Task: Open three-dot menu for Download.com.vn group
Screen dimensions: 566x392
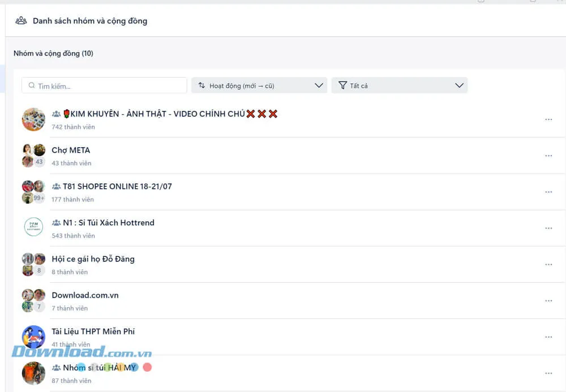Action: (x=548, y=301)
